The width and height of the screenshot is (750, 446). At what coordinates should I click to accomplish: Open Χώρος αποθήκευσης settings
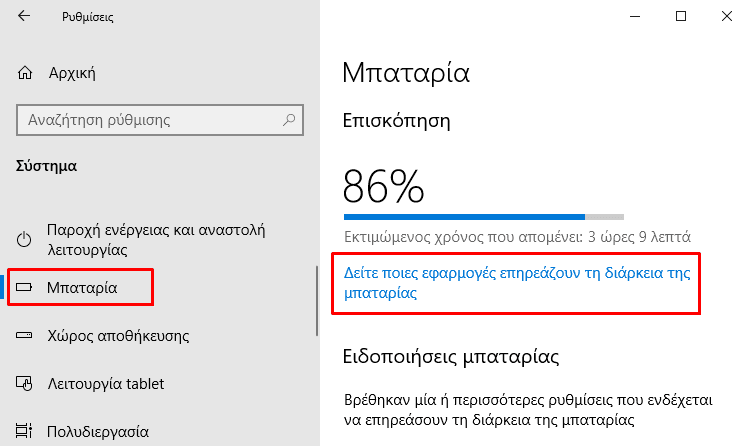point(118,336)
